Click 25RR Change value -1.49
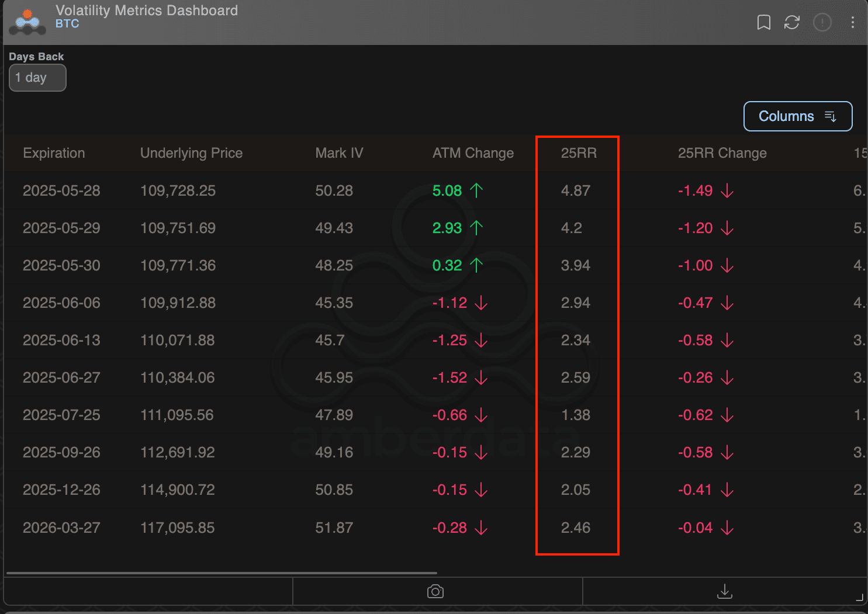The width and height of the screenshot is (868, 614). tap(695, 190)
